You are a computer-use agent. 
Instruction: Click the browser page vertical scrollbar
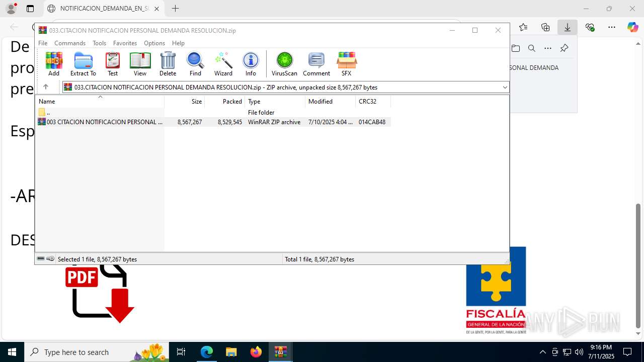pyautogui.click(x=638, y=265)
